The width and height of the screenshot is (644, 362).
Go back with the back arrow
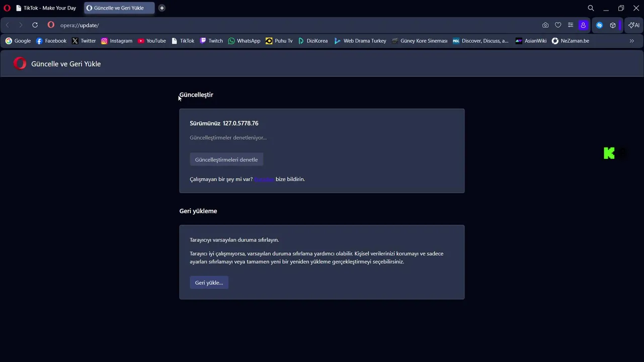click(x=8, y=25)
